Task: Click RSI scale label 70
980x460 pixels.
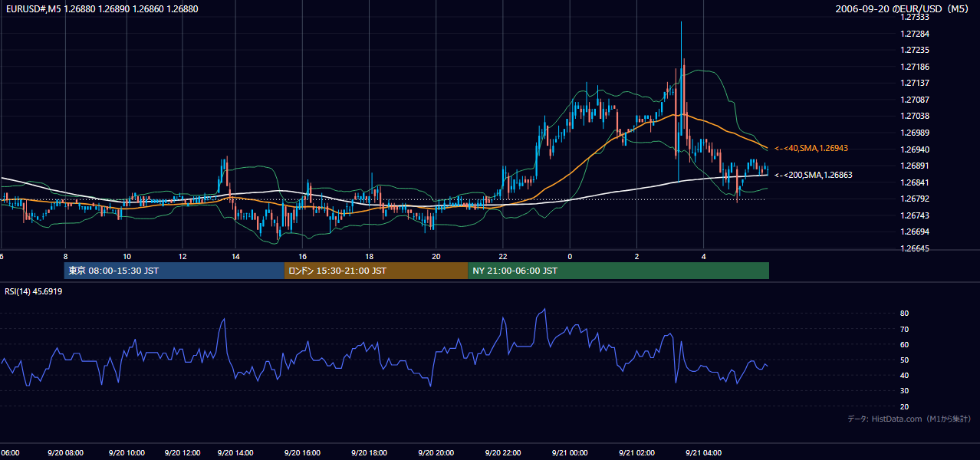Action: tap(904, 329)
